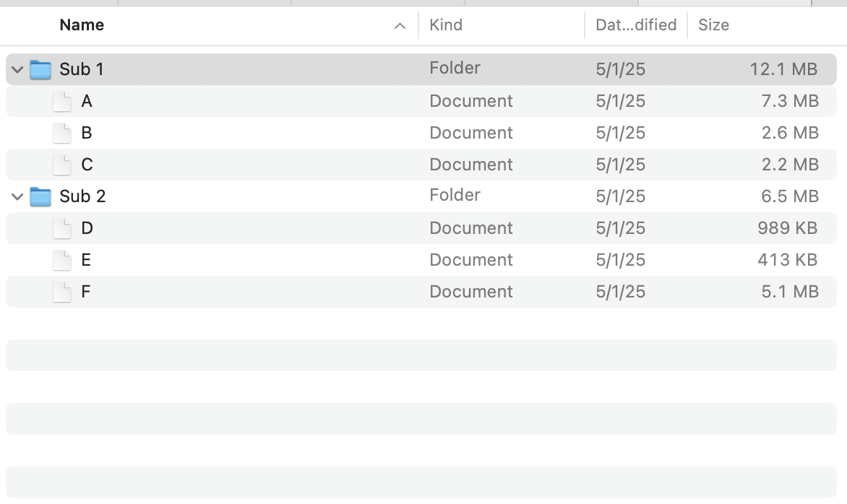Select document C file icon
This screenshot has height=504, width=847.
(62, 165)
